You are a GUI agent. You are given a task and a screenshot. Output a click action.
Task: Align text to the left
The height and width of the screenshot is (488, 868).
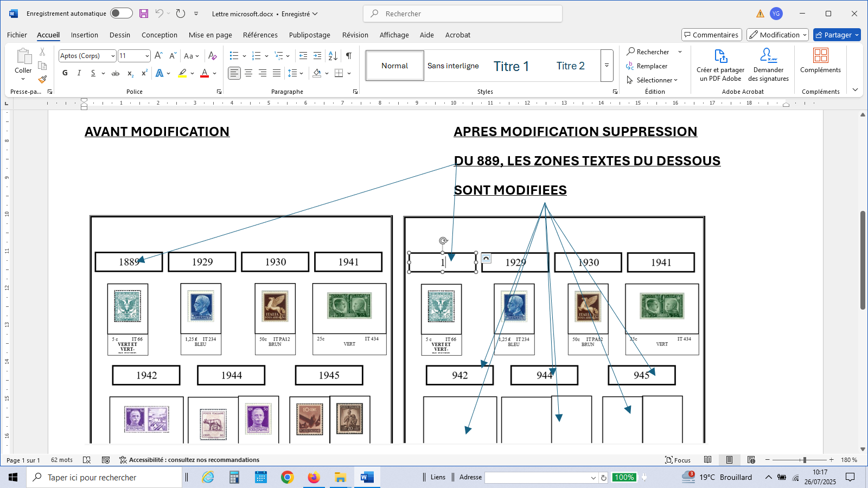click(x=234, y=73)
